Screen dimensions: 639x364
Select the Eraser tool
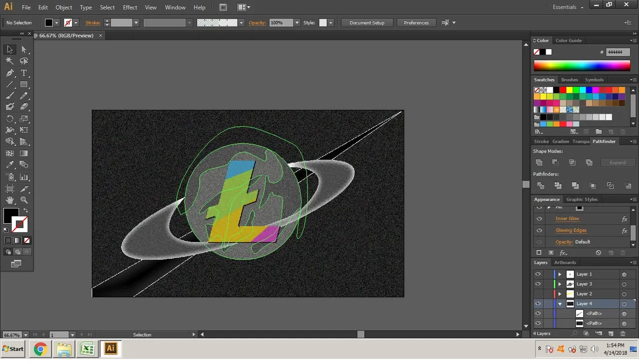[x=24, y=107]
